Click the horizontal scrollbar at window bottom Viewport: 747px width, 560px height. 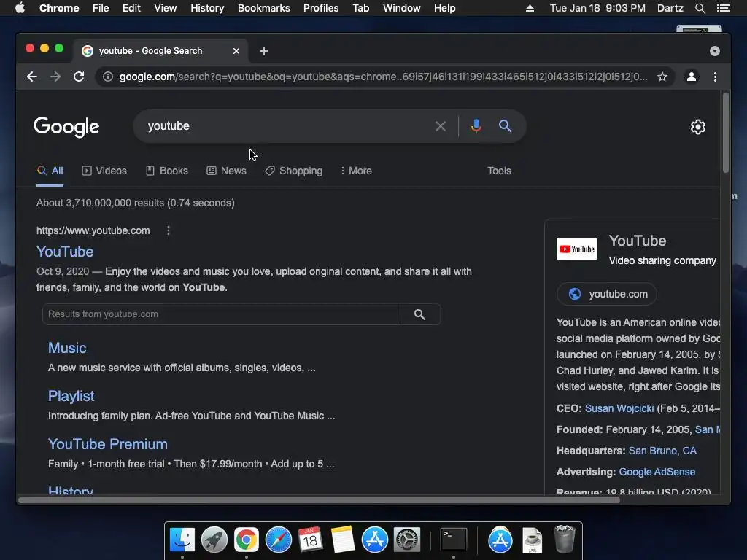[320, 500]
